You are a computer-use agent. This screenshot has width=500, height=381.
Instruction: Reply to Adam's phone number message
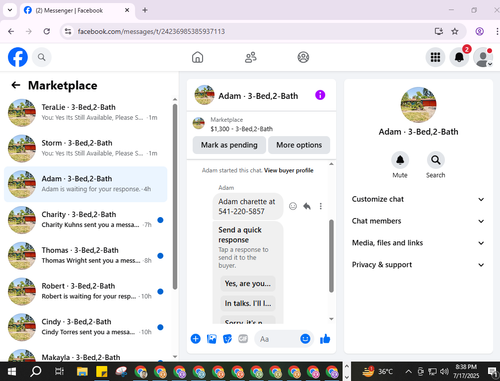click(307, 206)
